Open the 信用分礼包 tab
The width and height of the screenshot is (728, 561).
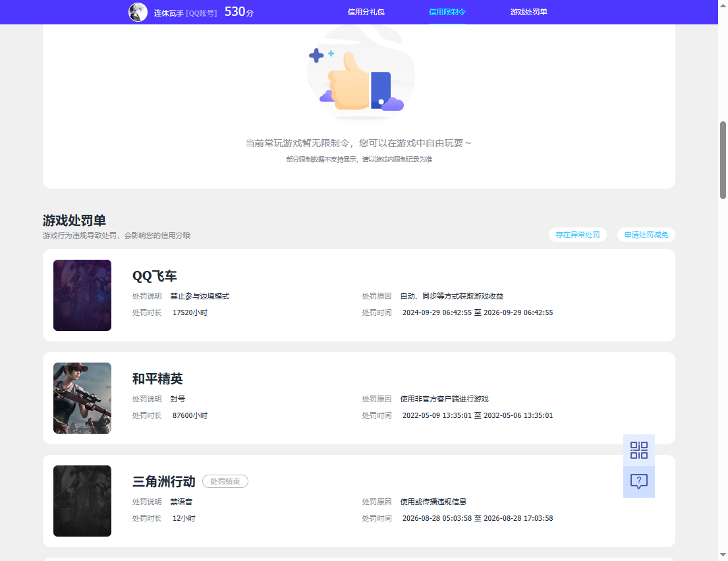click(366, 12)
